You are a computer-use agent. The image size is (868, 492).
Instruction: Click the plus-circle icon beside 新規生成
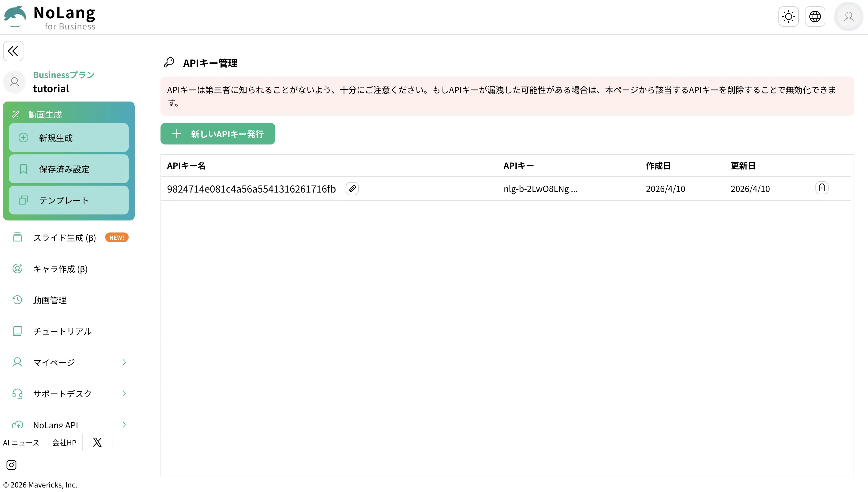click(x=23, y=138)
